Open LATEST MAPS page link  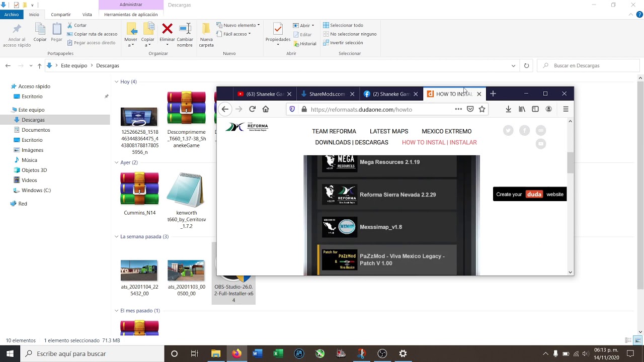tap(389, 131)
